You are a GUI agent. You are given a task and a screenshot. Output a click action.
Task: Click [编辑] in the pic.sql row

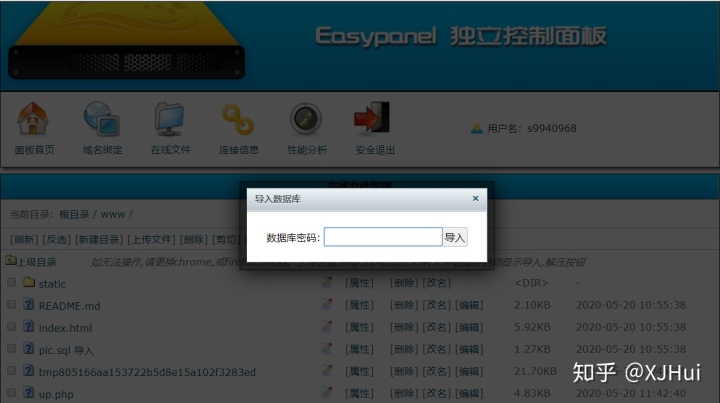[469, 349]
